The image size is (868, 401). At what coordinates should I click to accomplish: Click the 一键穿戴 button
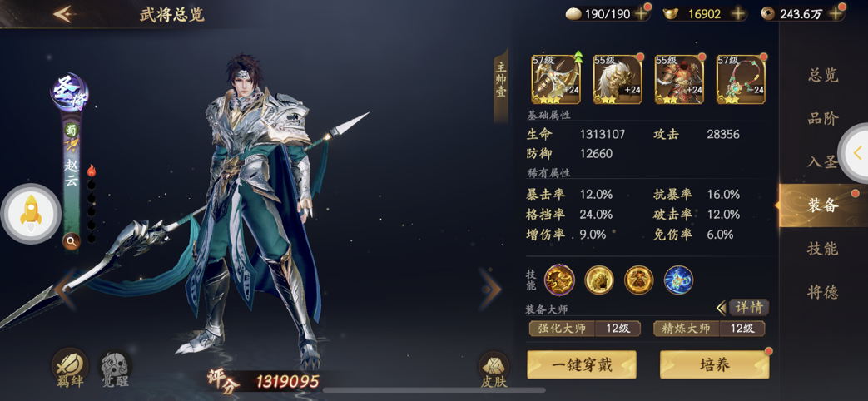[581, 365]
